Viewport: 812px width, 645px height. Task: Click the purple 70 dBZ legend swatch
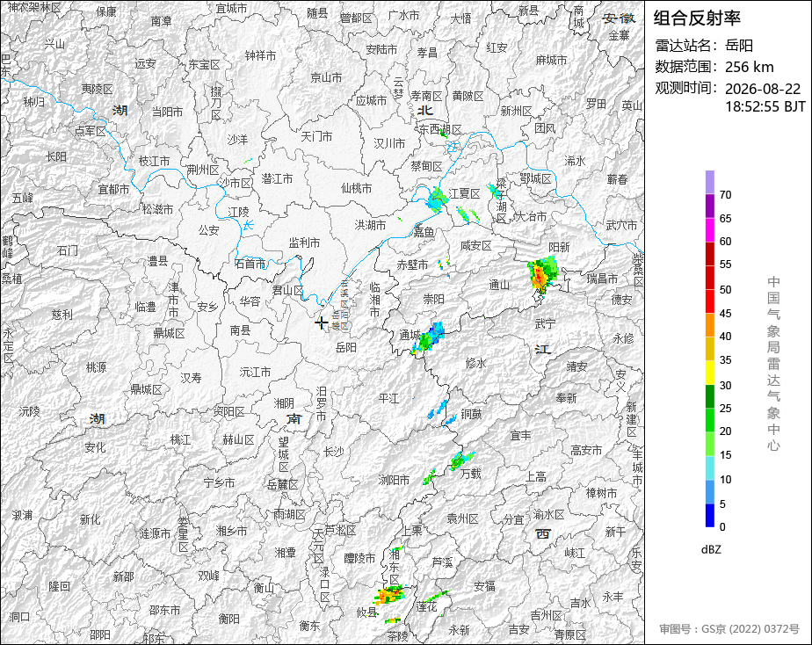(709, 182)
